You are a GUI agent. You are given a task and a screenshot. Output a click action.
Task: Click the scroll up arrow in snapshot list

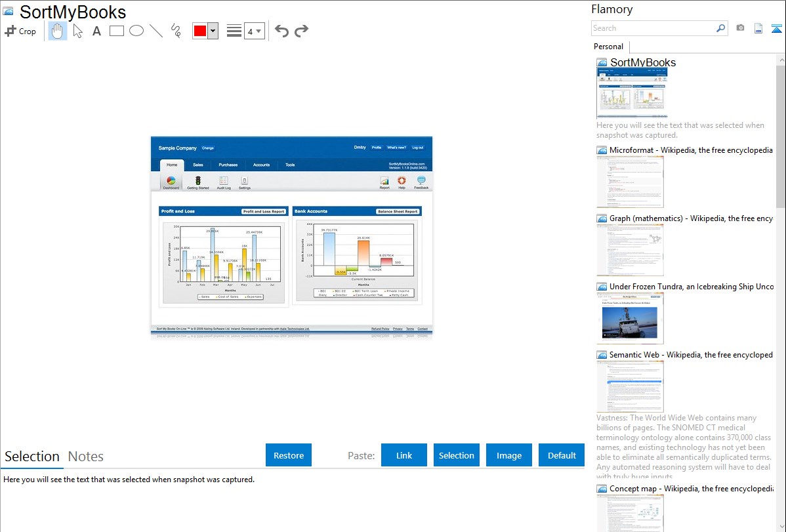781,60
